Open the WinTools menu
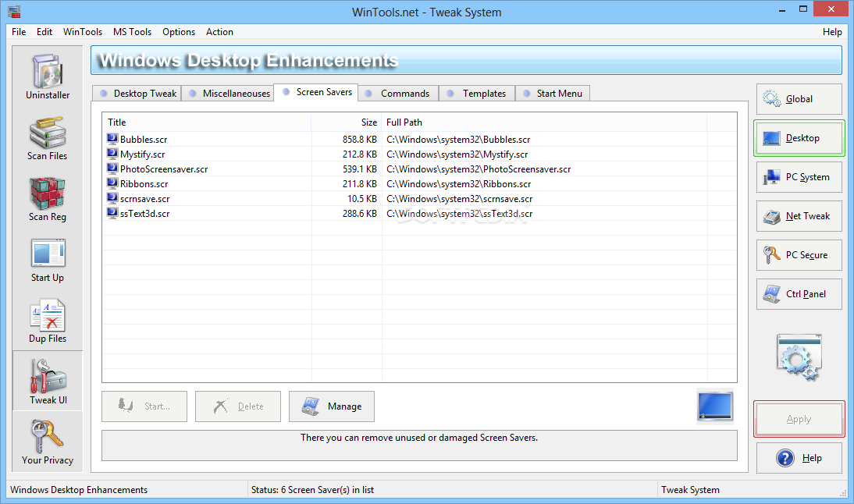This screenshot has height=504, width=854. [x=83, y=31]
